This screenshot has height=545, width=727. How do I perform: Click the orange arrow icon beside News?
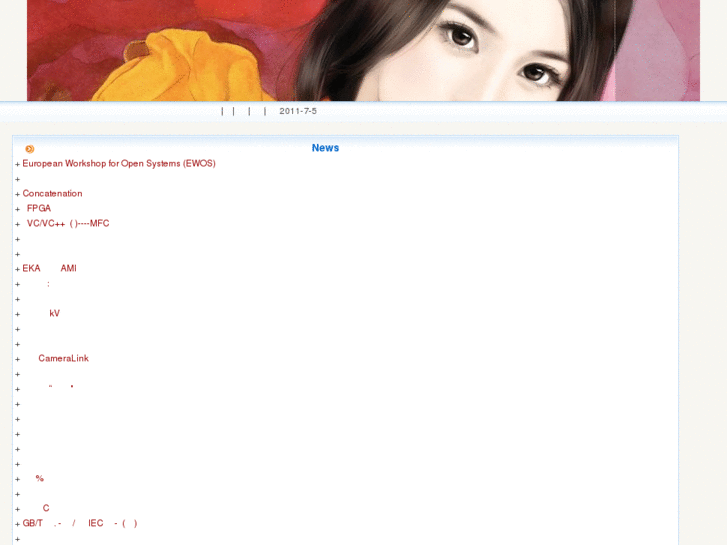pyautogui.click(x=30, y=149)
